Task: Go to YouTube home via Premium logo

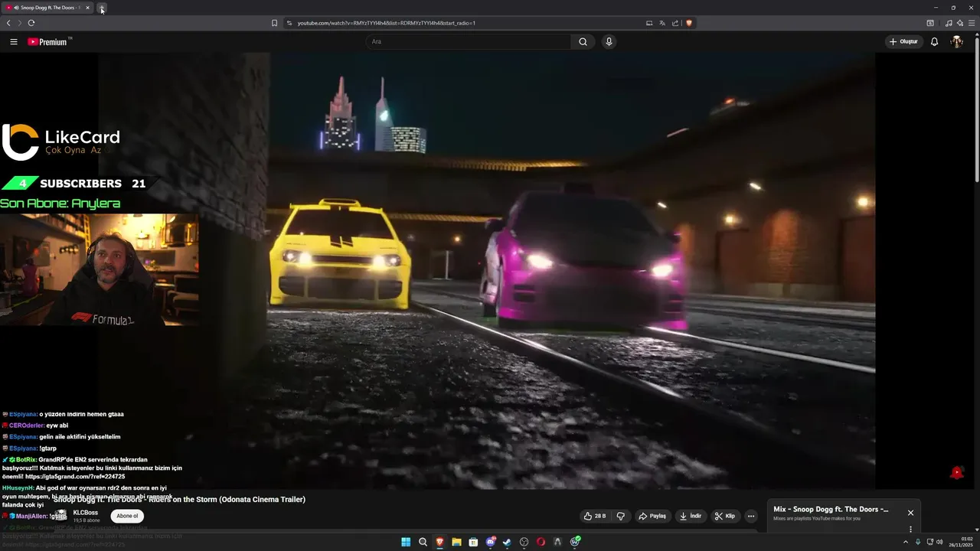Action: pyautogui.click(x=49, y=41)
